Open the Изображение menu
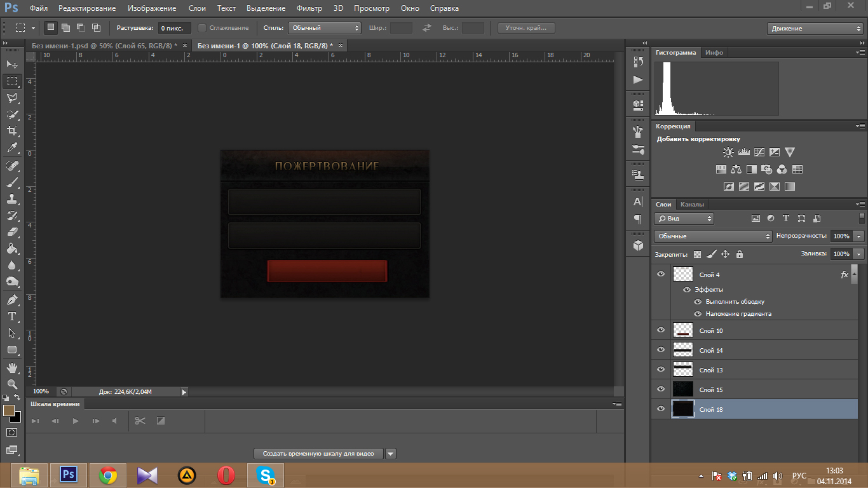This screenshot has height=488, width=868. click(x=152, y=8)
